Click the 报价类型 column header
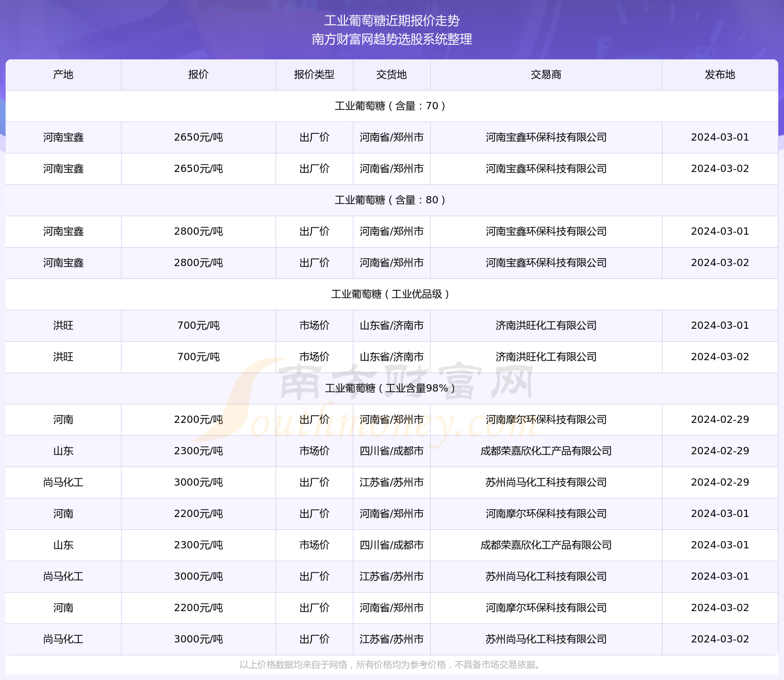 (x=314, y=74)
